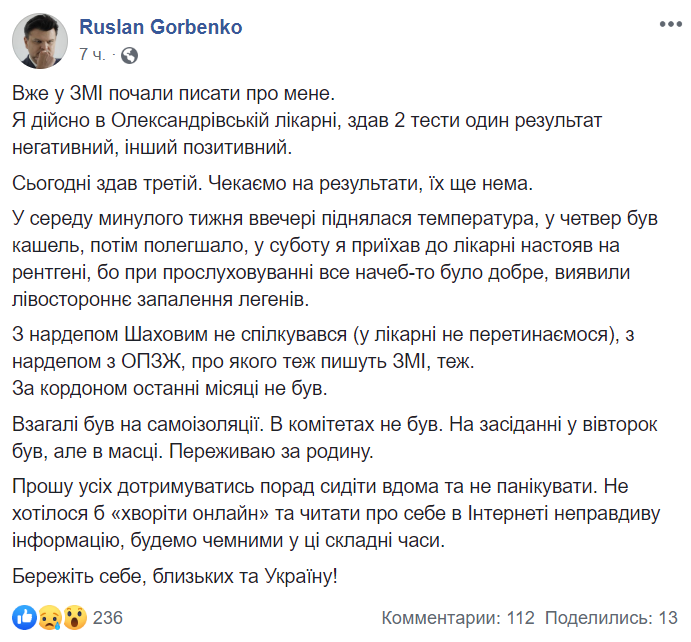Open the "Комментарии: 112" comments link

point(458,618)
